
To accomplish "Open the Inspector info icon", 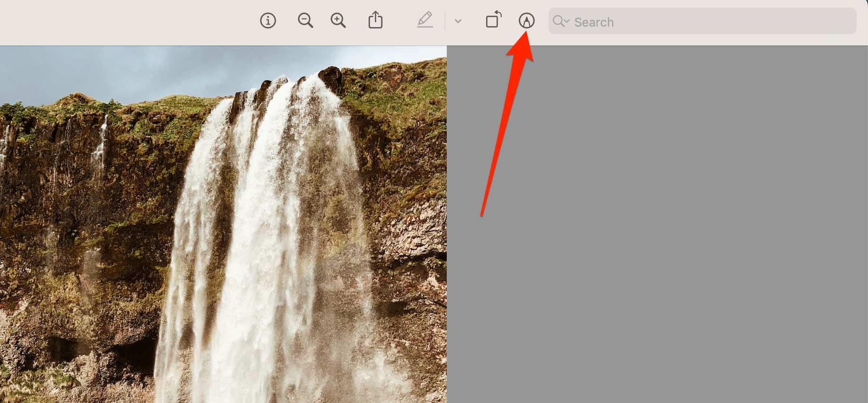I will click(268, 21).
